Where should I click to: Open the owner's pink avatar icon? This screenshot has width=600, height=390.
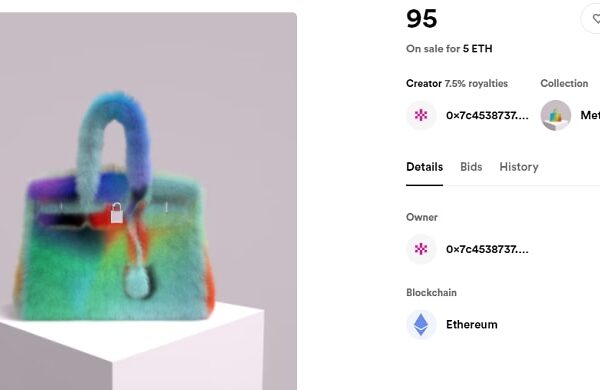pyautogui.click(x=421, y=249)
